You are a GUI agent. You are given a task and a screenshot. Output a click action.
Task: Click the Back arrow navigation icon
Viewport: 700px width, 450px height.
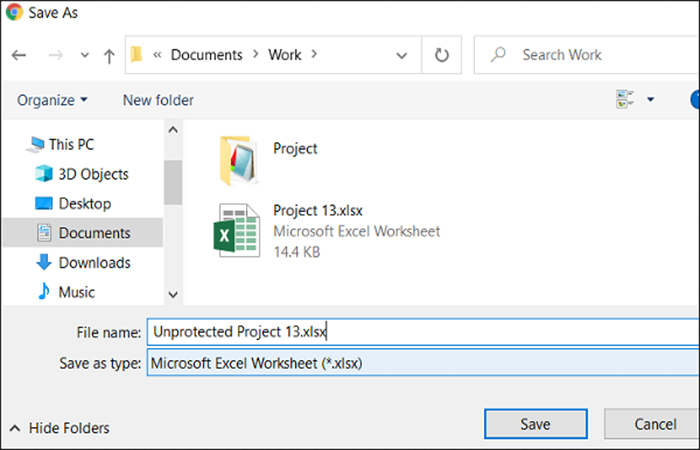[x=19, y=55]
